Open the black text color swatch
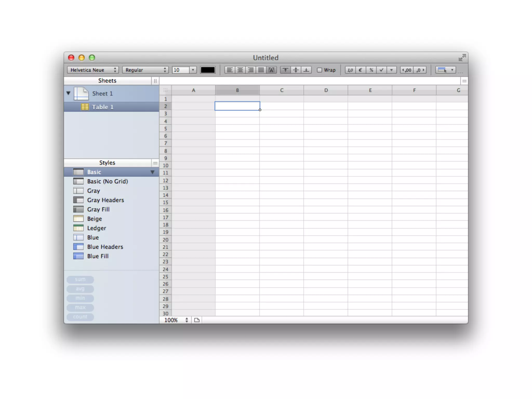 pyautogui.click(x=208, y=70)
